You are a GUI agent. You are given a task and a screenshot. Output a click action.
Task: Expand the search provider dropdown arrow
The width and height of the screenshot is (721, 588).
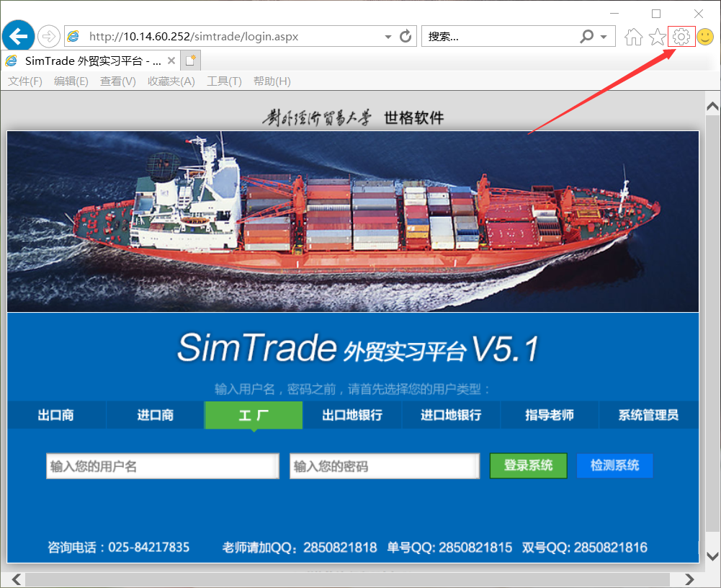(x=604, y=37)
